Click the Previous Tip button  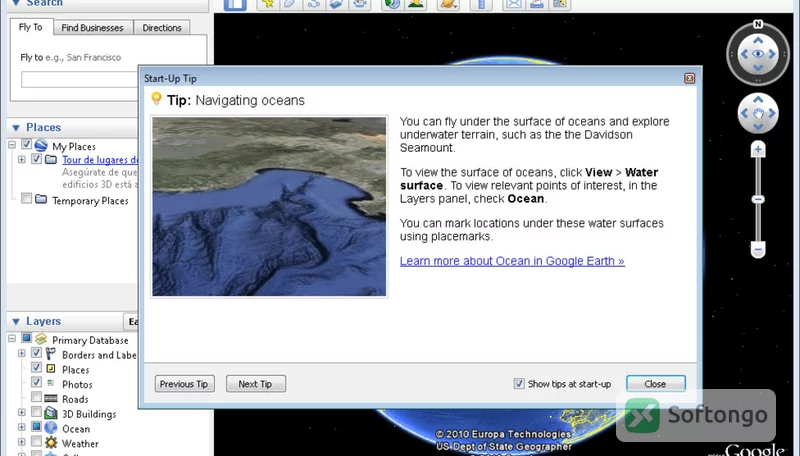click(184, 384)
